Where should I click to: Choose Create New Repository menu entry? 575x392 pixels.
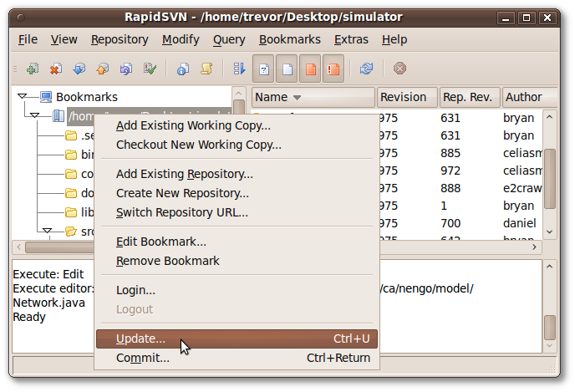[x=237, y=193]
